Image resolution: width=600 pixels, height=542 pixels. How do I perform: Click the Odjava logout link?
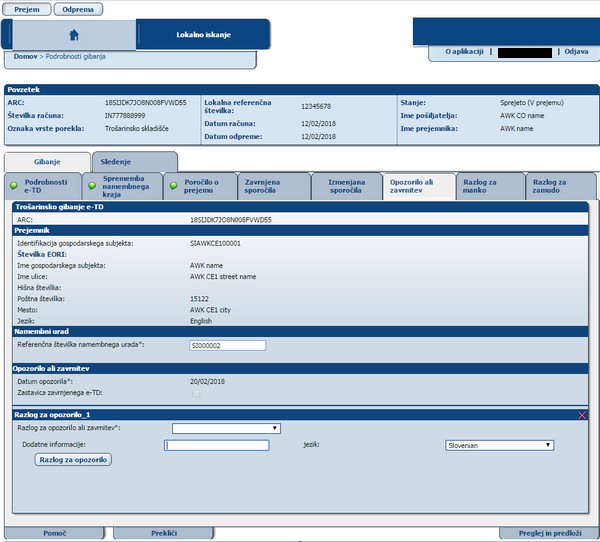576,51
